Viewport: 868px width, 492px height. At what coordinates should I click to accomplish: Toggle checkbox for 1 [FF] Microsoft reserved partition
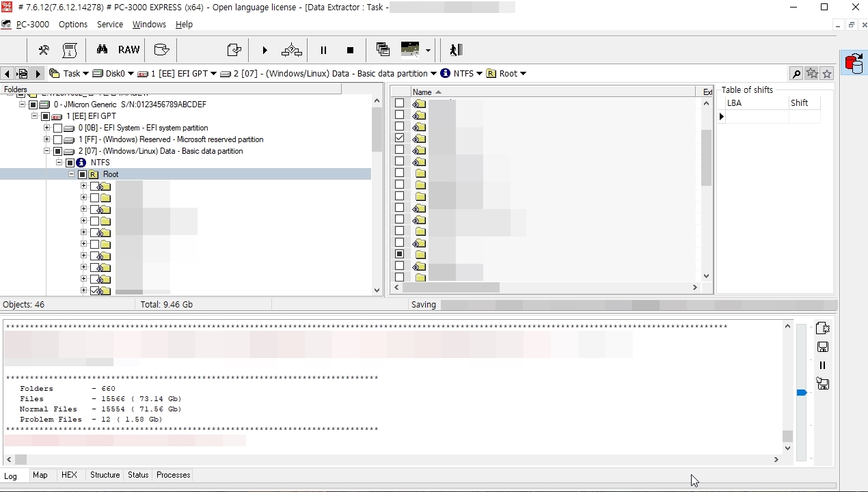point(57,140)
